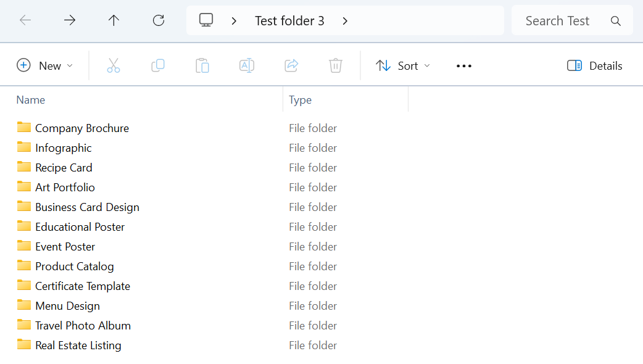Click the Forward navigation arrow

70,20
